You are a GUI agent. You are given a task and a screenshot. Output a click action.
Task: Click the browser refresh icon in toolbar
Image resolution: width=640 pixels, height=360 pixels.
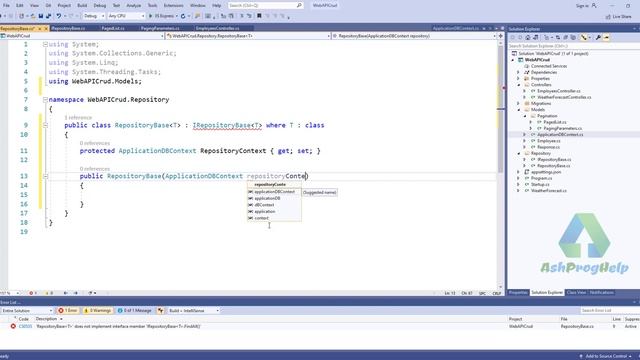pyautogui.click(x=183, y=16)
